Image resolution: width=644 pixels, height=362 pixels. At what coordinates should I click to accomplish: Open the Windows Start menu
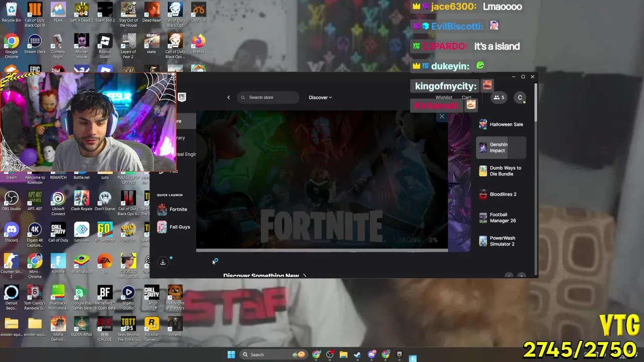[231, 354]
